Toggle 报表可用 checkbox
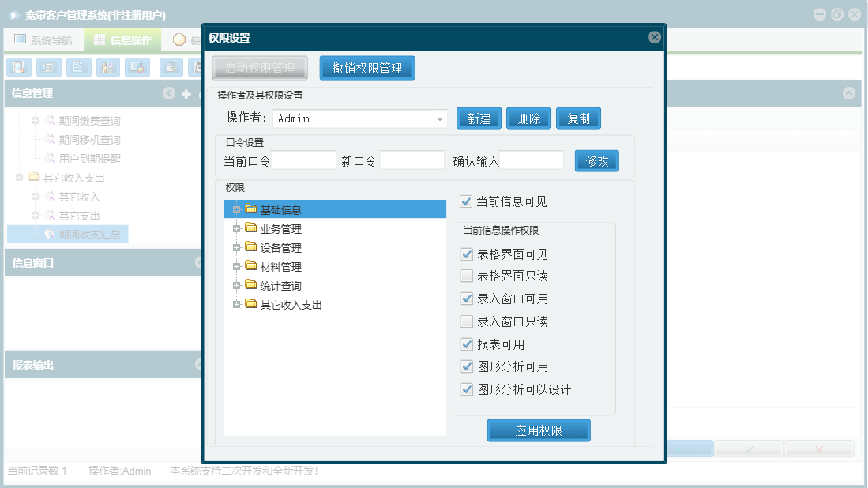This screenshot has height=488, width=868. pos(467,344)
